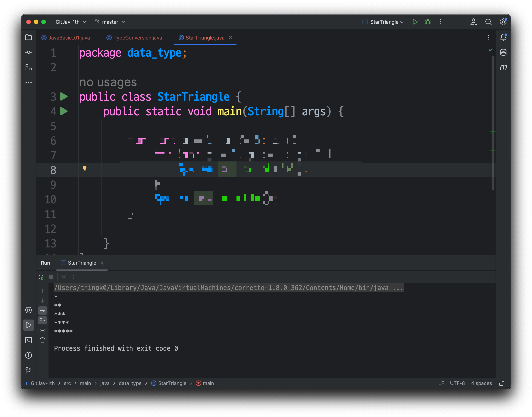Open the Terminal tool window
The image size is (532, 417).
29,340
